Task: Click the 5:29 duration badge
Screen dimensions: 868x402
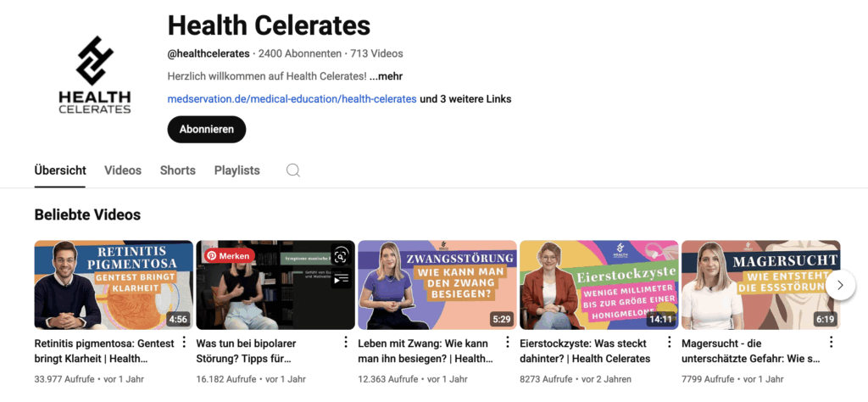Action: click(x=502, y=320)
